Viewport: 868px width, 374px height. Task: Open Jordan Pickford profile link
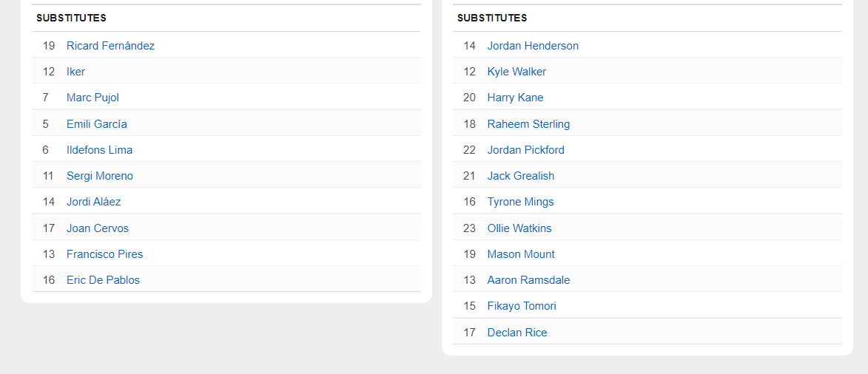point(526,150)
